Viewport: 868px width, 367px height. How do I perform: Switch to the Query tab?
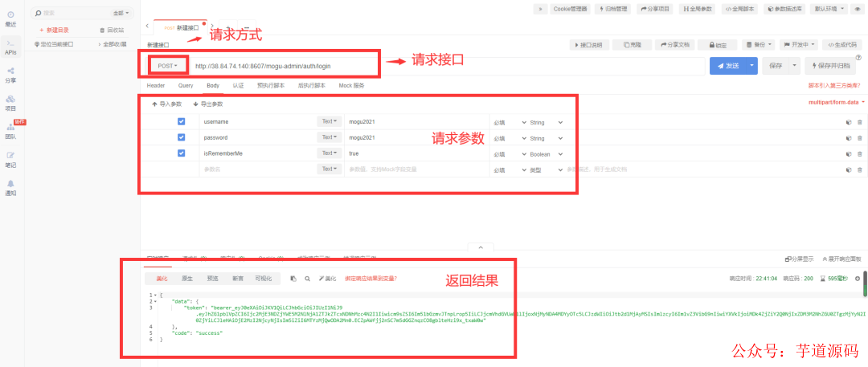coord(186,86)
